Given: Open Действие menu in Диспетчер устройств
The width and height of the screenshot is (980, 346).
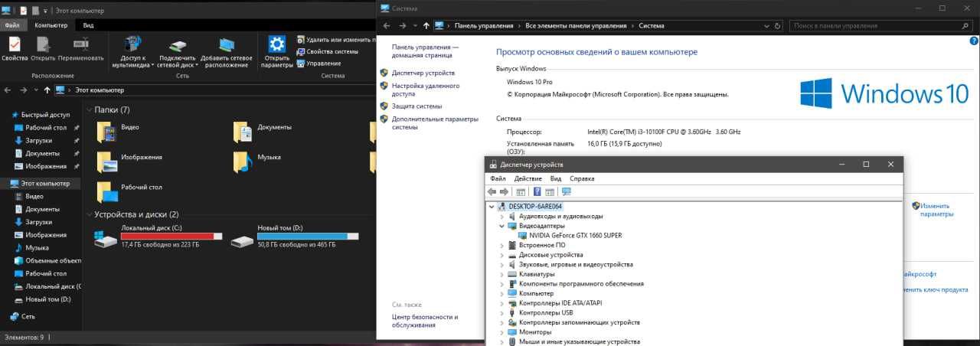Looking at the screenshot, I should point(528,178).
